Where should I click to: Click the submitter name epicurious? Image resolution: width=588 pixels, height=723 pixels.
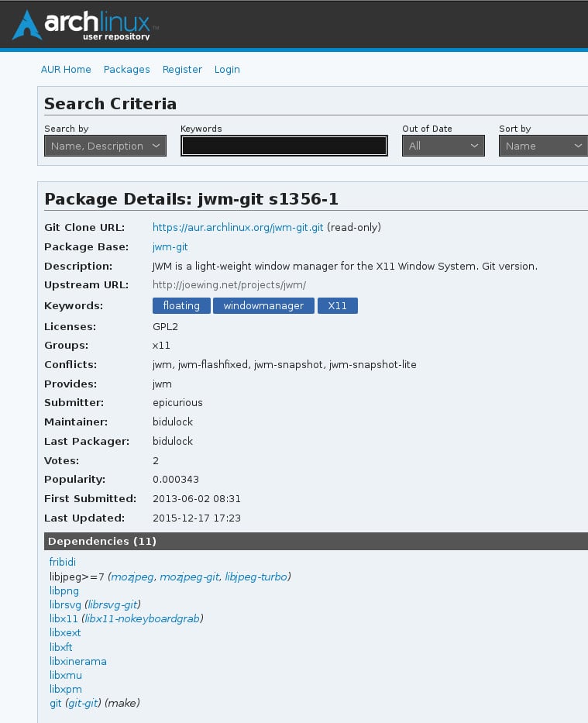pyautogui.click(x=177, y=402)
